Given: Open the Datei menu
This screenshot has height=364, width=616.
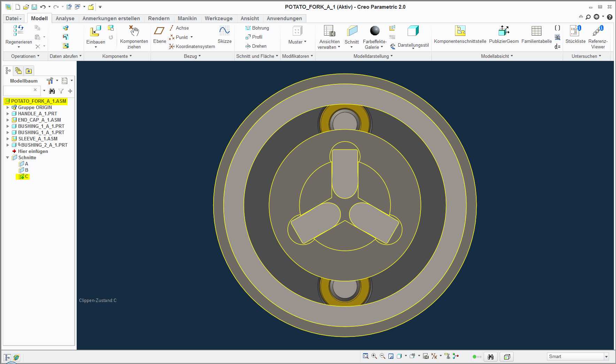Looking at the screenshot, I should [x=14, y=18].
